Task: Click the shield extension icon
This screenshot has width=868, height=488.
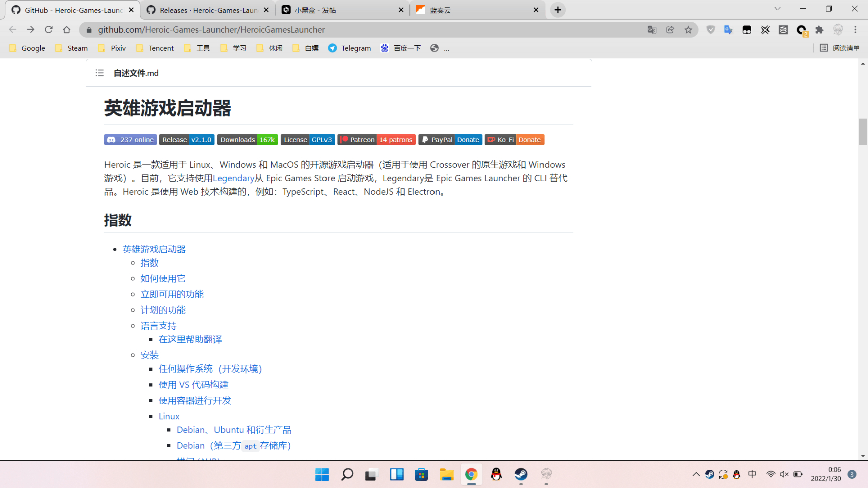Action: pyautogui.click(x=711, y=30)
